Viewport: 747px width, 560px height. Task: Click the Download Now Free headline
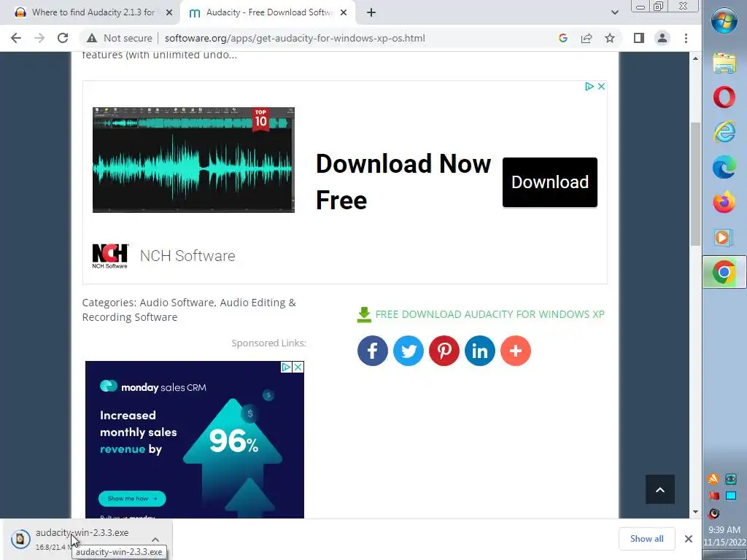pos(403,182)
